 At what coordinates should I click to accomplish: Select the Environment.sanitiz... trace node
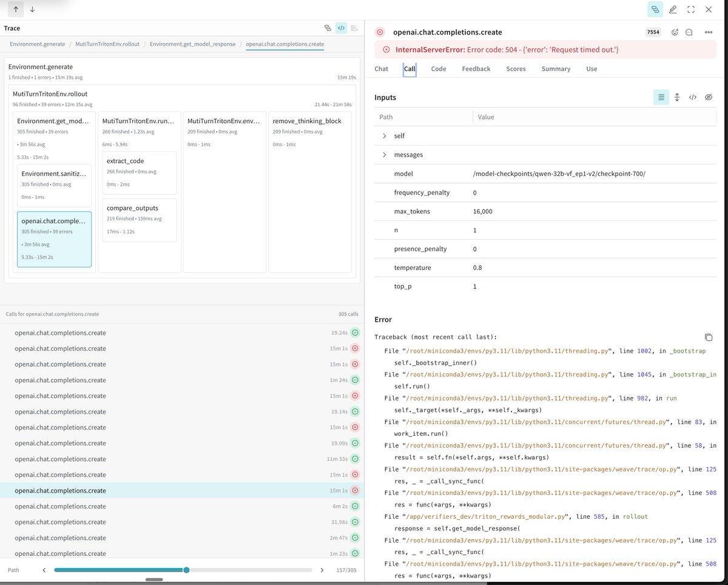coord(54,185)
